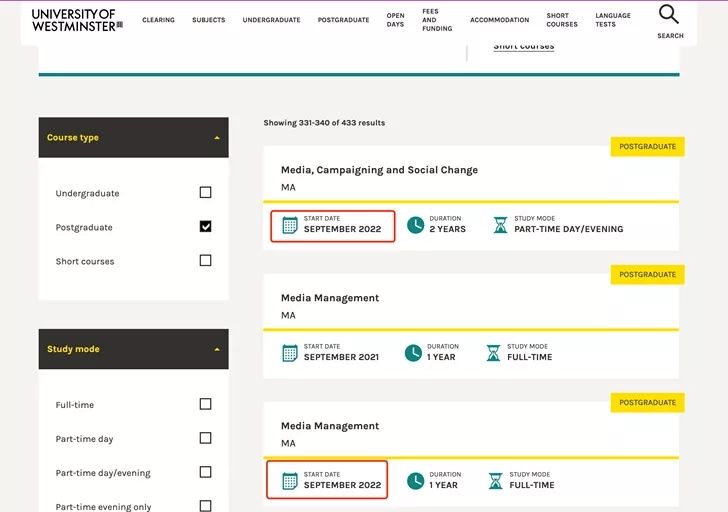Image resolution: width=728 pixels, height=512 pixels.
Task: Open the Accommodation menu item
Action: (499, 20)
